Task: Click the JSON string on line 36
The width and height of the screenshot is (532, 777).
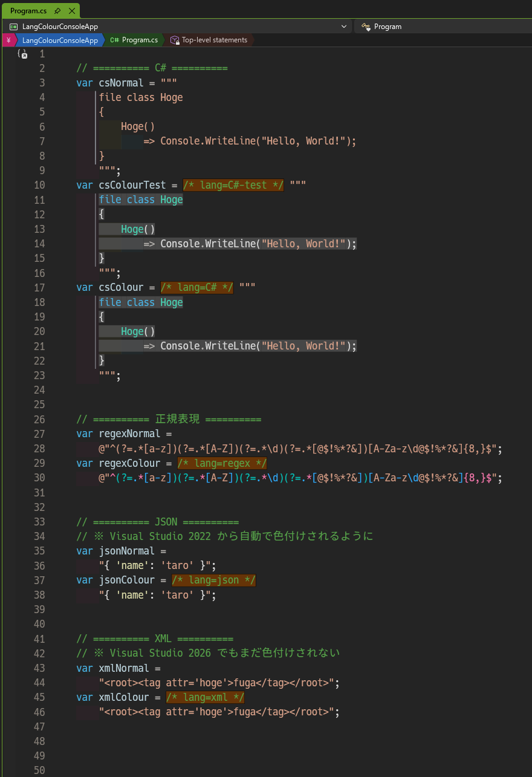Action: [155, 565]
